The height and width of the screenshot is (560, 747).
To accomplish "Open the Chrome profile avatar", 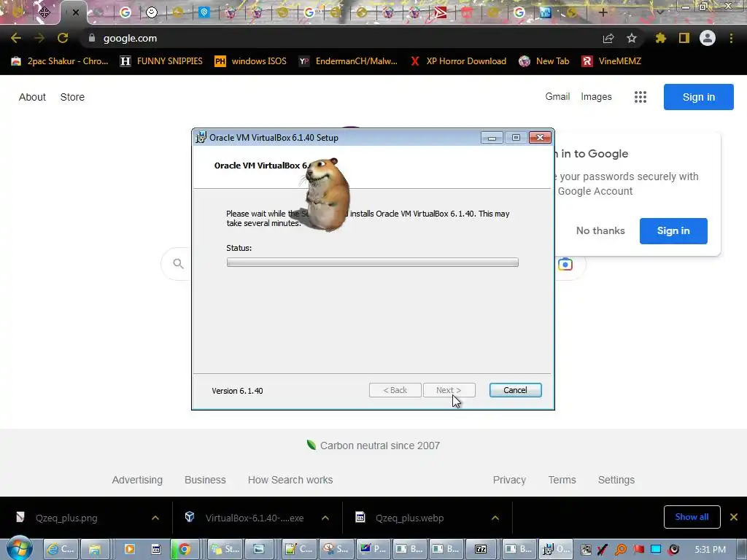I will click(708, 38).
